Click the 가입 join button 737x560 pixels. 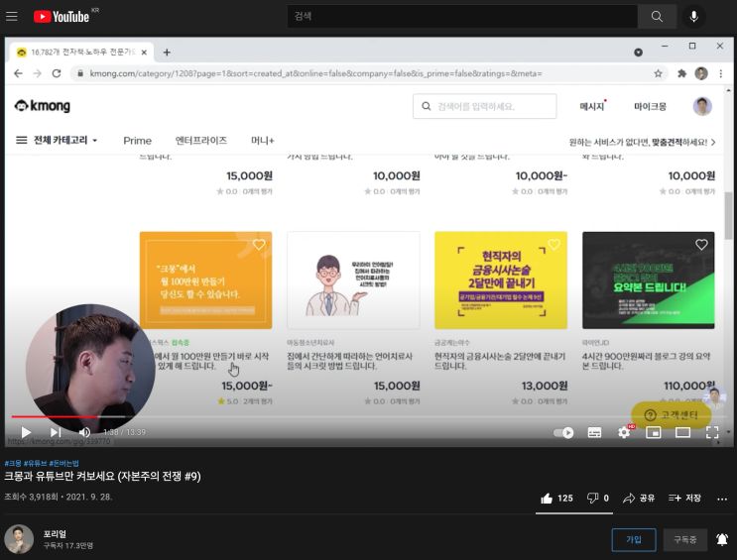pyautogui.click(x=634, y=539)
